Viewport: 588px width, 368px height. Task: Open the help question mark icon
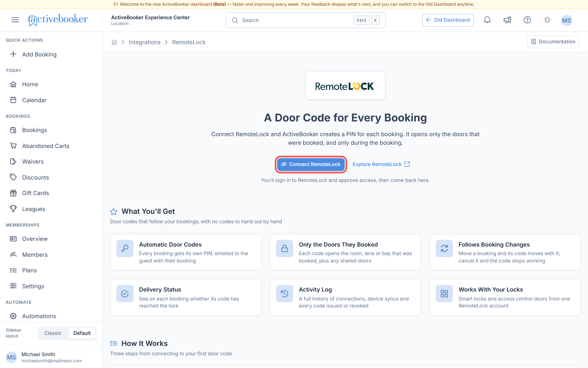527,20
